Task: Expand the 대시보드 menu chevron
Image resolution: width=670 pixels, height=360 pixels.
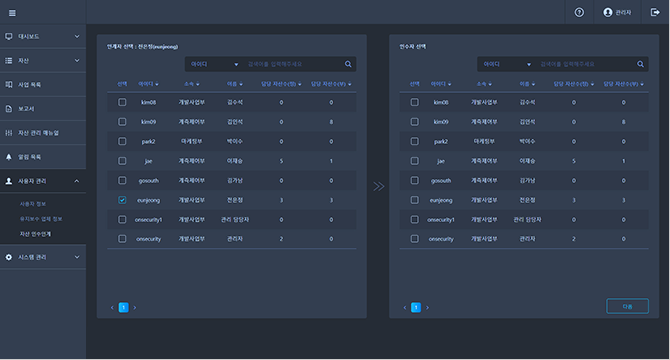Action: (x=77, y=36)
